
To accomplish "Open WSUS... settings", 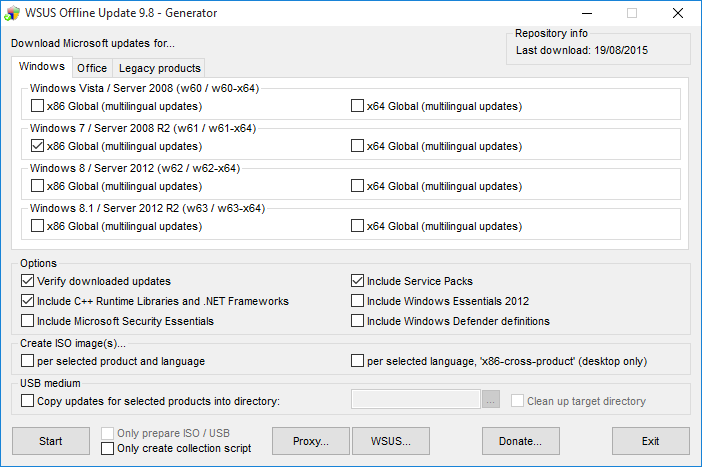I will (x=391, y=441).
